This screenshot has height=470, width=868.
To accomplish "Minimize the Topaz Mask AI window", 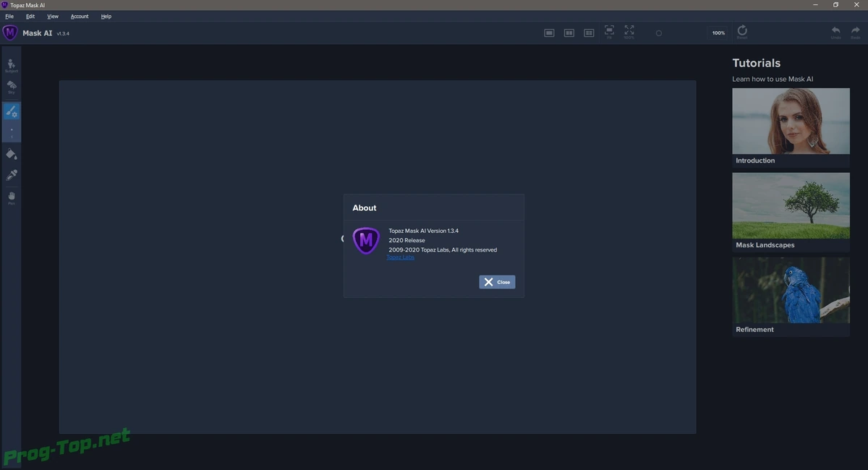I will click(816, 4).
